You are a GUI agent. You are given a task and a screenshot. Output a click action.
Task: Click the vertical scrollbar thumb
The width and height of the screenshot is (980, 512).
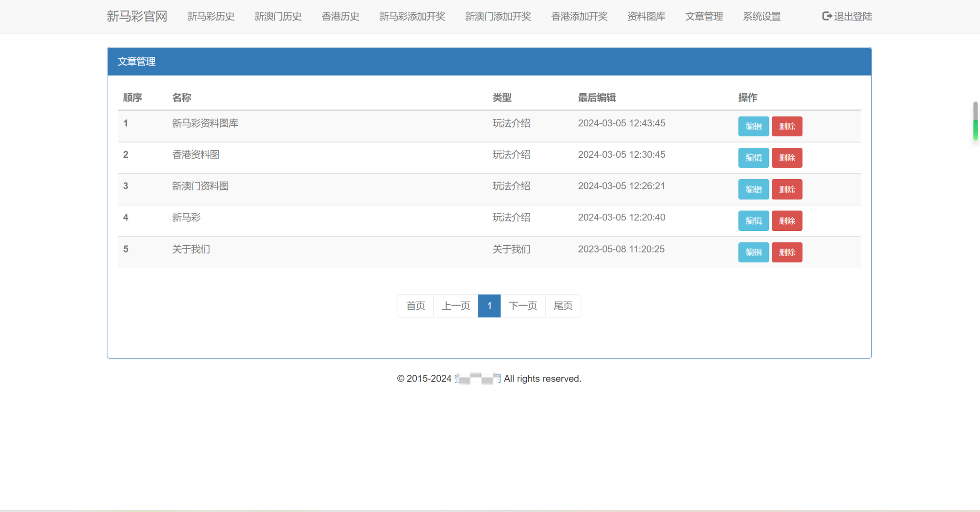click(x=975, y=121)
